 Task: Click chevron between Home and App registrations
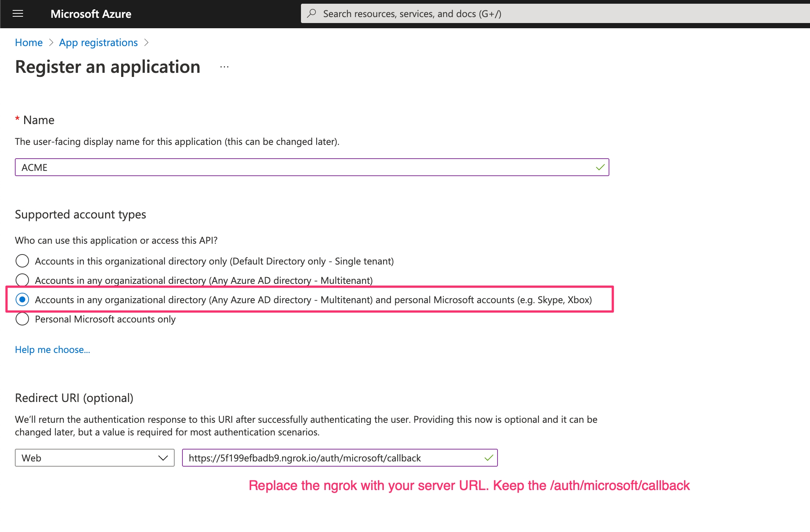(x=51, y=43)
